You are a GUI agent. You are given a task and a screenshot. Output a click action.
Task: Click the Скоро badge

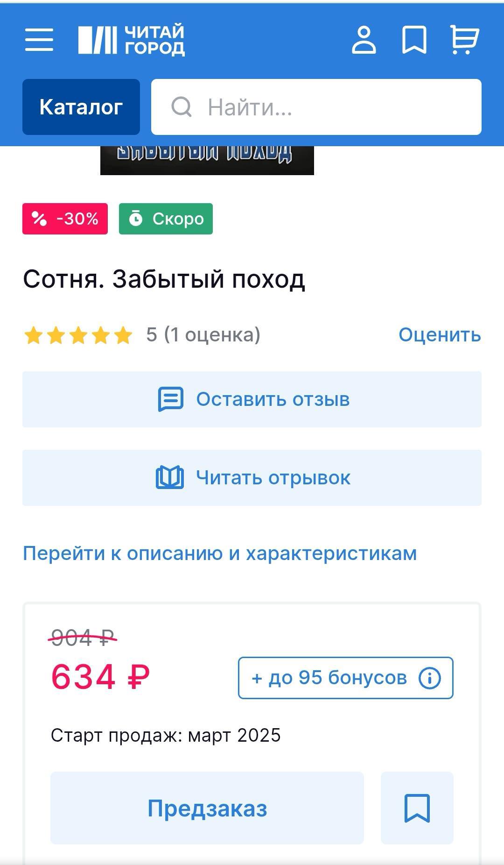coord(166,219)
